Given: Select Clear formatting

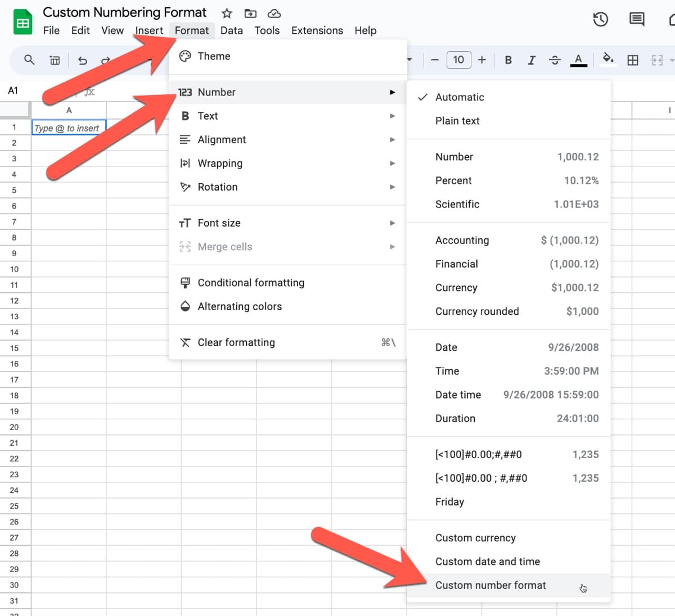Looking at the screenshot, I should click(236, 342).
